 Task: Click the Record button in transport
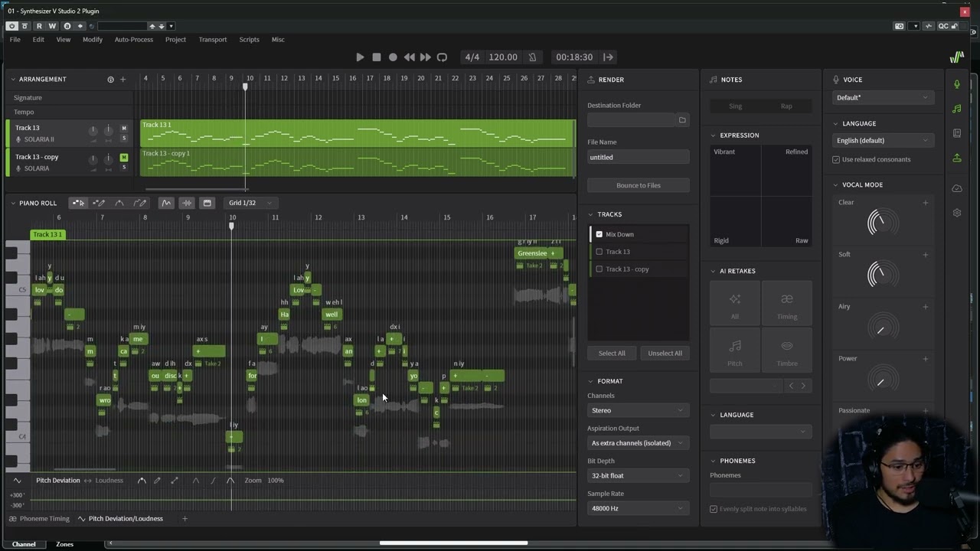(393, 57)
